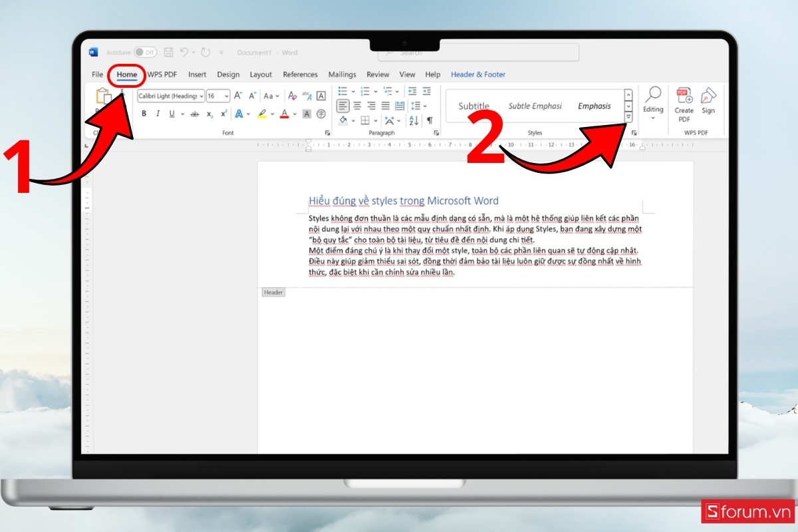
Task: Open the Underline style dropdown arrow
Action: (182, 114)
